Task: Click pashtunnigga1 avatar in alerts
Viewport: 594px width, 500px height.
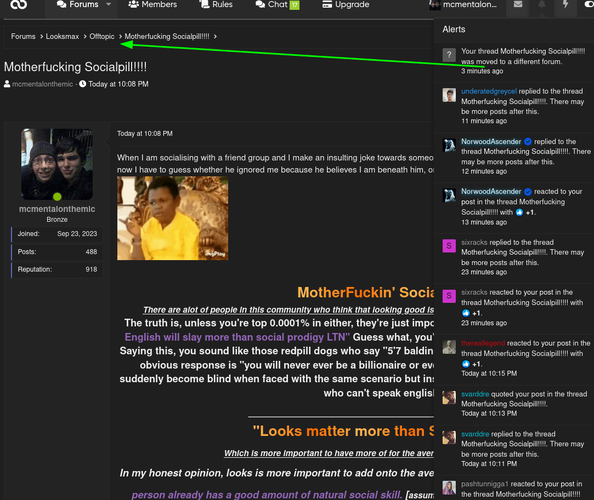Action: 449,488
